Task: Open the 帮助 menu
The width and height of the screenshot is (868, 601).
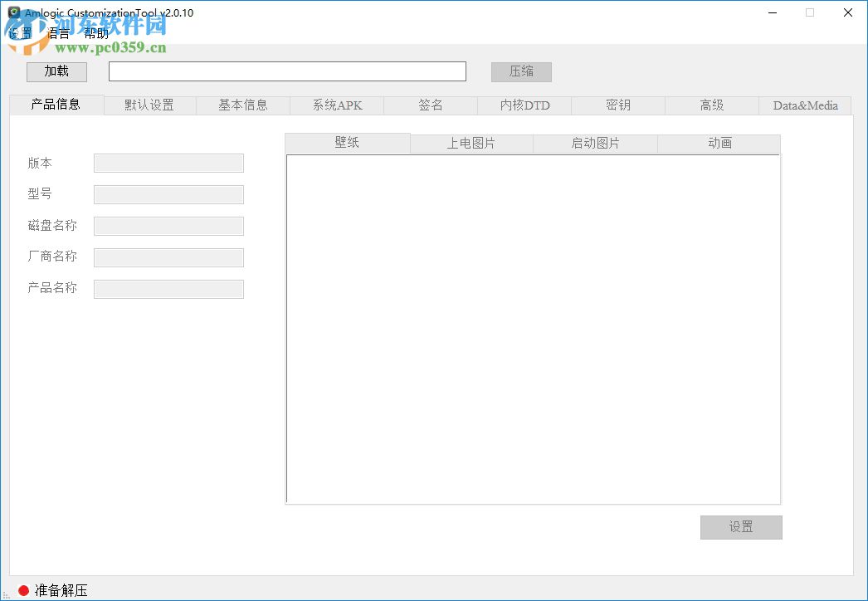Action: [95, 32]
